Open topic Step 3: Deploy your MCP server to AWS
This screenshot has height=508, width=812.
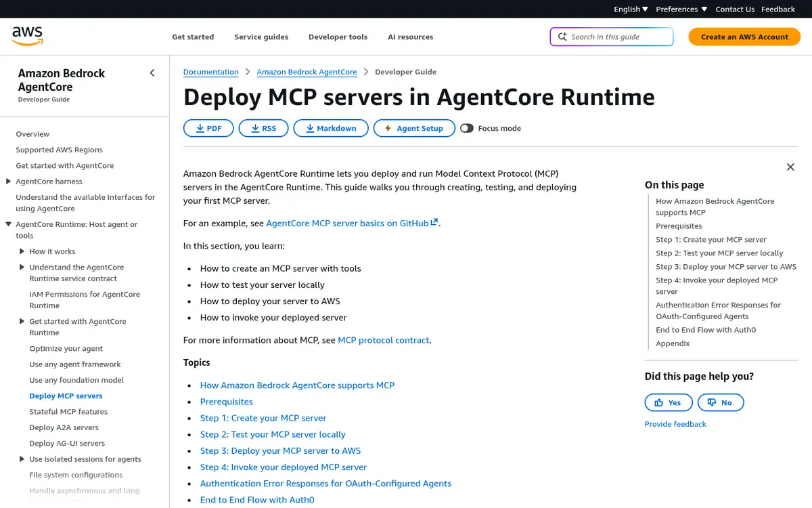tap(280, 450)
